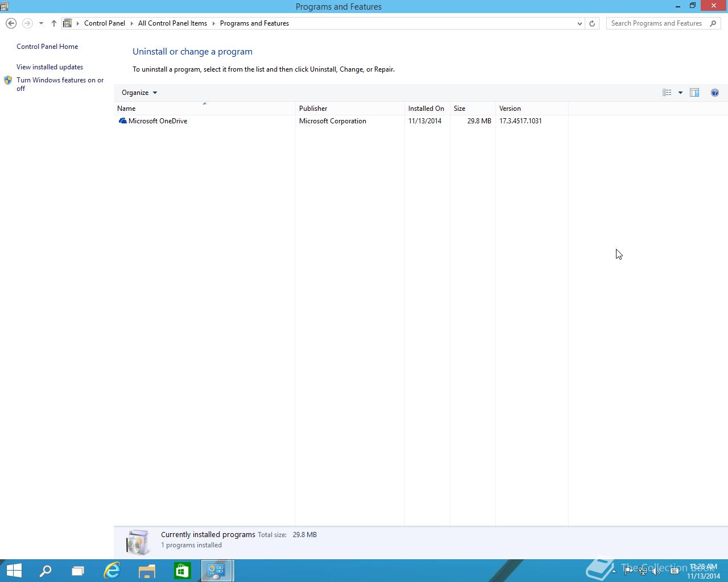Open the Windows Start button

(x=14, y=571)
